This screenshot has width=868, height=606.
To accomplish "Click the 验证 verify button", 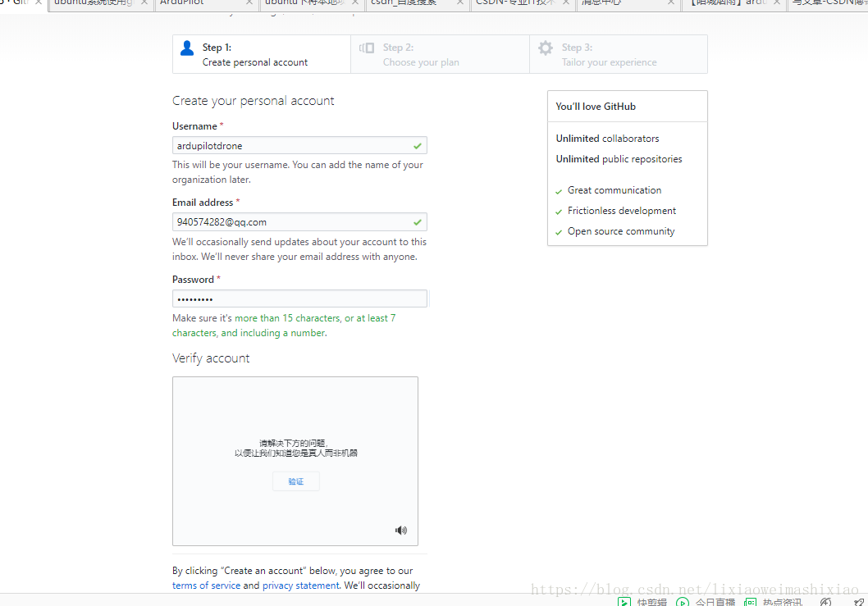I will [295, 481].
